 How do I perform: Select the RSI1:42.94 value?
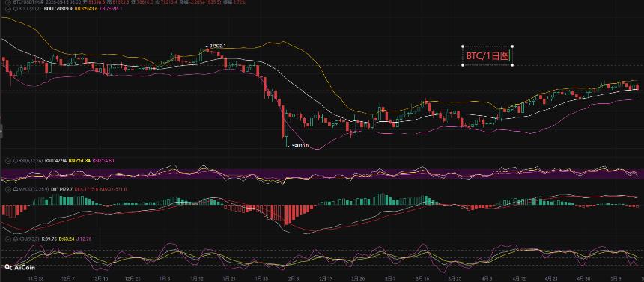(x=55, y=161)
